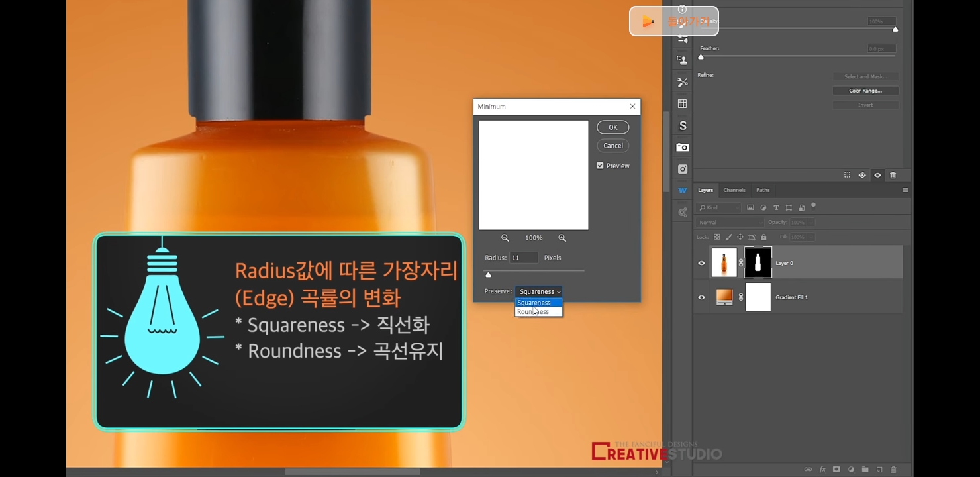Delete mask via Properties trash icon
980x477 pixels.
pos(893,175)
